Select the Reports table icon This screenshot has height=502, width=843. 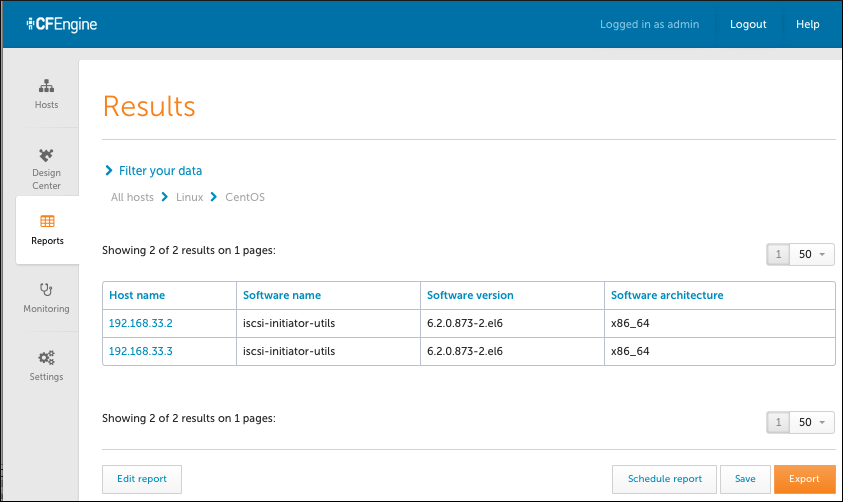[x=47, y=221]
